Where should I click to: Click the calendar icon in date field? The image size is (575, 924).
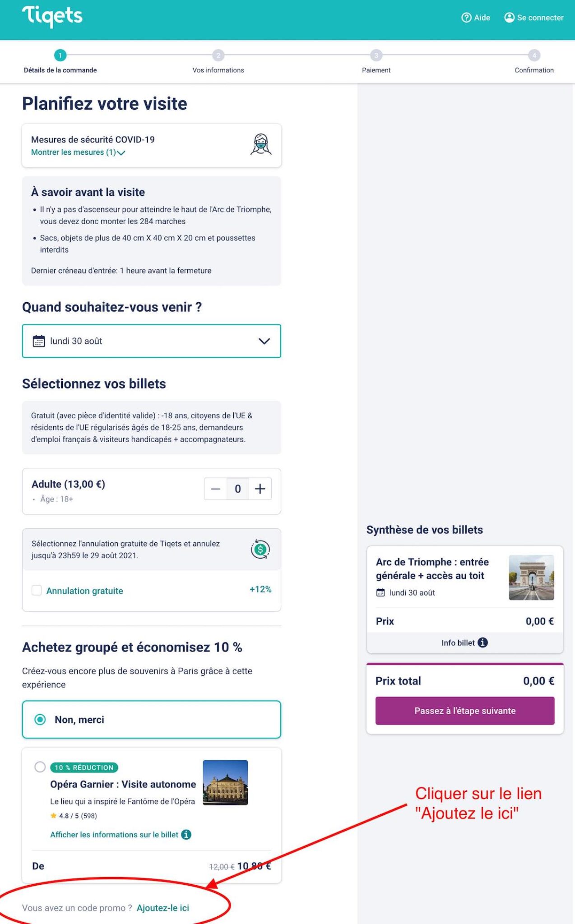39,341
